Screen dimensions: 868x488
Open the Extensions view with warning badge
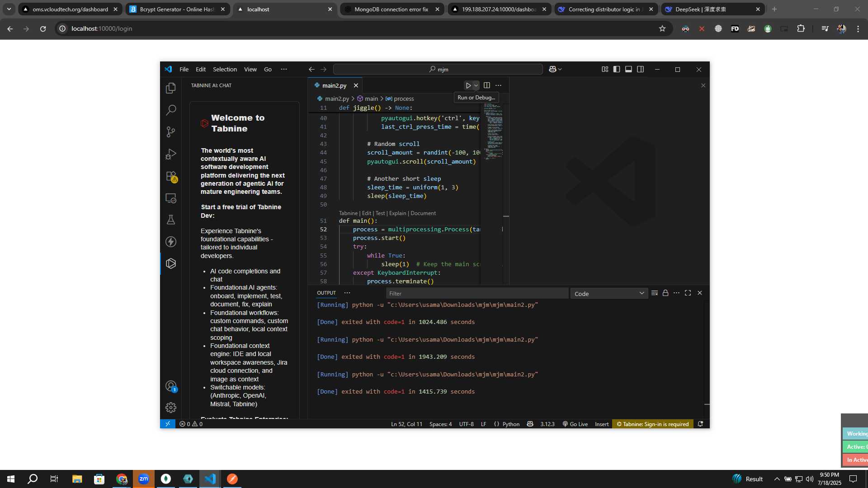pyautogui.click(x=171, y=176)
